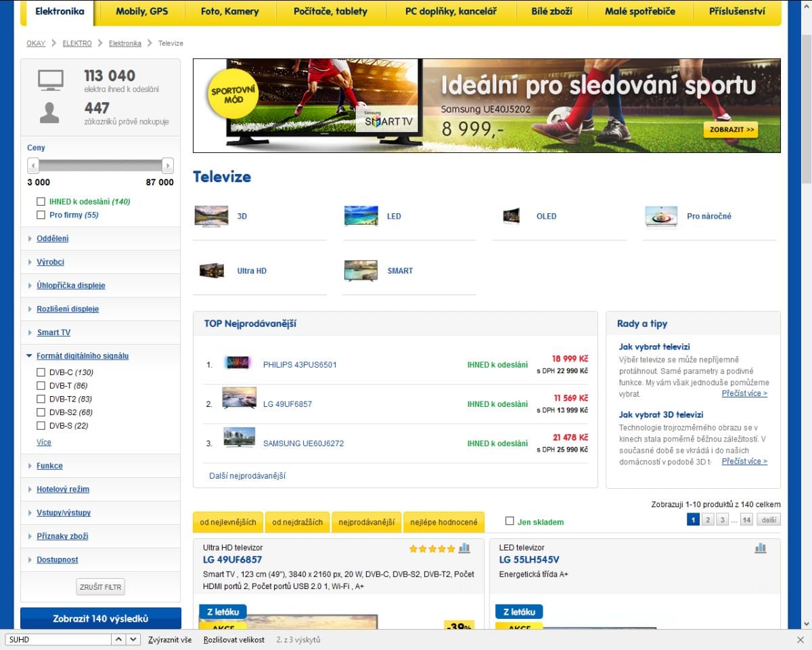The image size is (812, 650).
Task: Click Zobrazit 140 výsledků button
Action: pos(101,618)
